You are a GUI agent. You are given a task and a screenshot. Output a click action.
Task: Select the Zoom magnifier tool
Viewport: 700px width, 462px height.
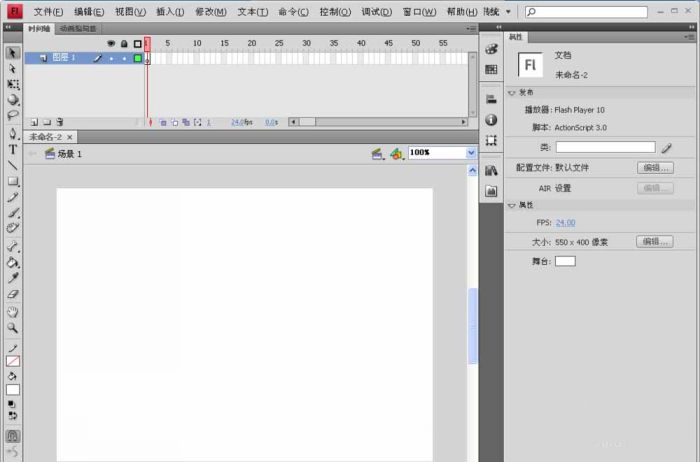click(x=13, y=327)
